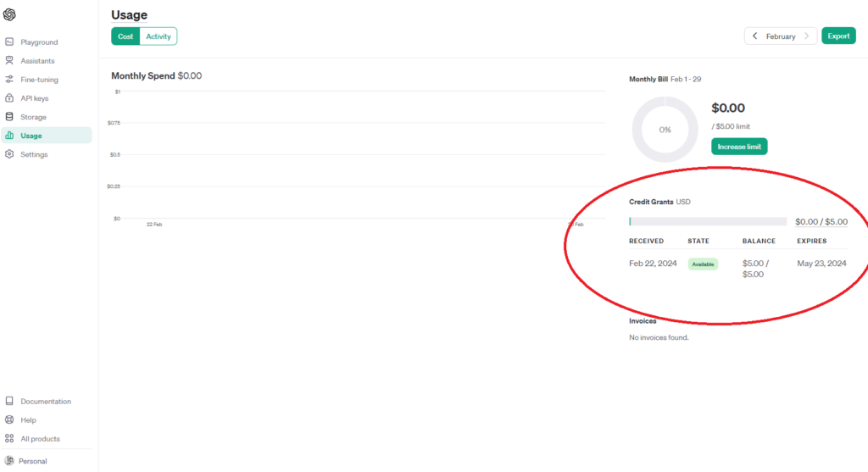Viewport: 868px width, 472px height.
Task: Click the May 23, 2024 expiry date
Action: (821, 264)
